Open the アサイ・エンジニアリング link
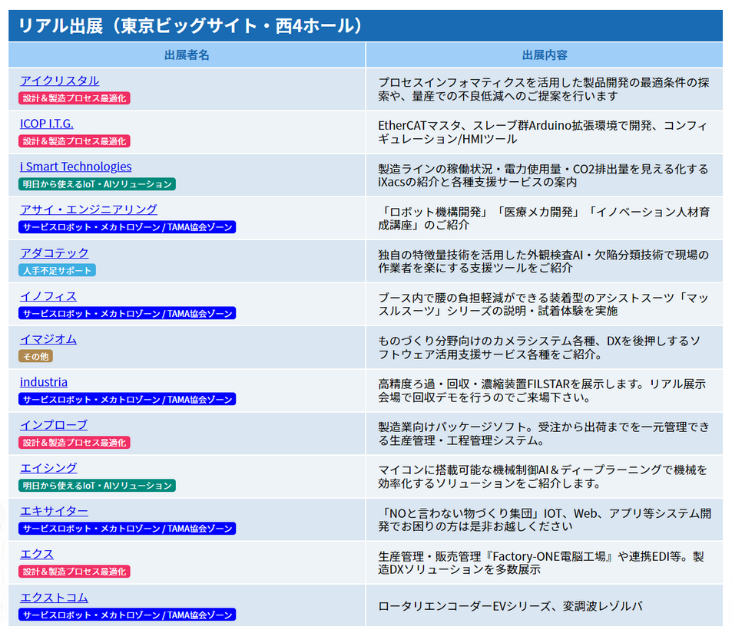Screen dimensions: 736x626 (88, 210)
